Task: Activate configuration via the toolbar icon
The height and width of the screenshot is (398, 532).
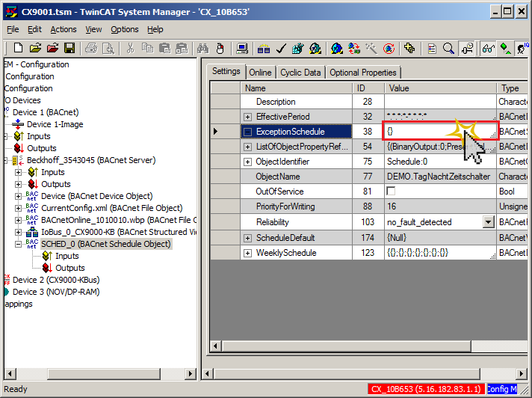Action: (x=298, y=49)
